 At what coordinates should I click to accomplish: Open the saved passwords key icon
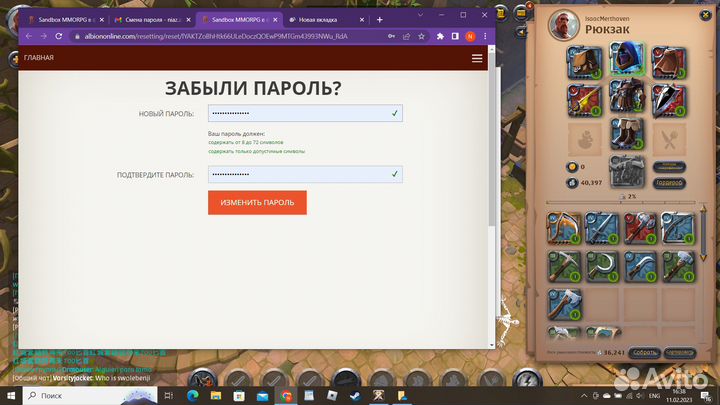392,36
